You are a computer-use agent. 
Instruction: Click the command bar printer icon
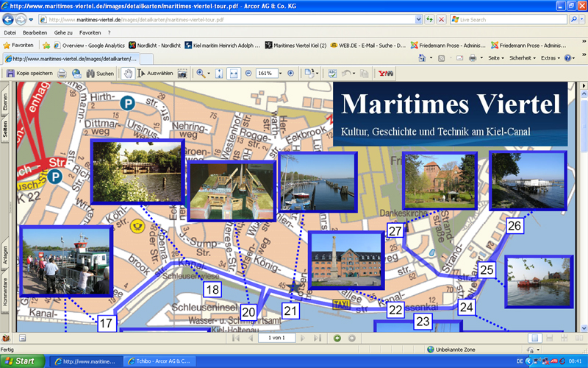click(x=473, y=58)
